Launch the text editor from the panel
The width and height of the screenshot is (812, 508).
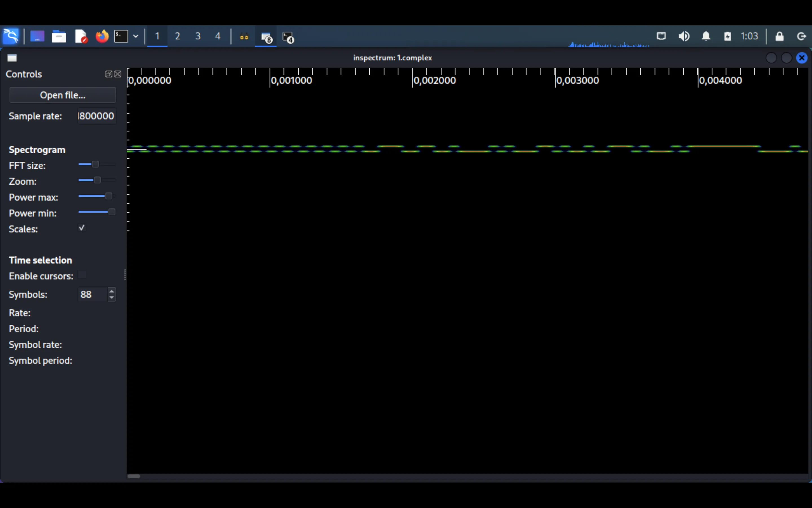click(81, 36)
